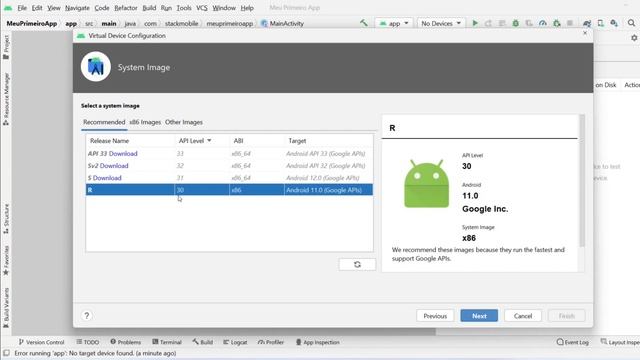Click the Previous button
Screen dimensions: 640x360
tap(435, 316)
